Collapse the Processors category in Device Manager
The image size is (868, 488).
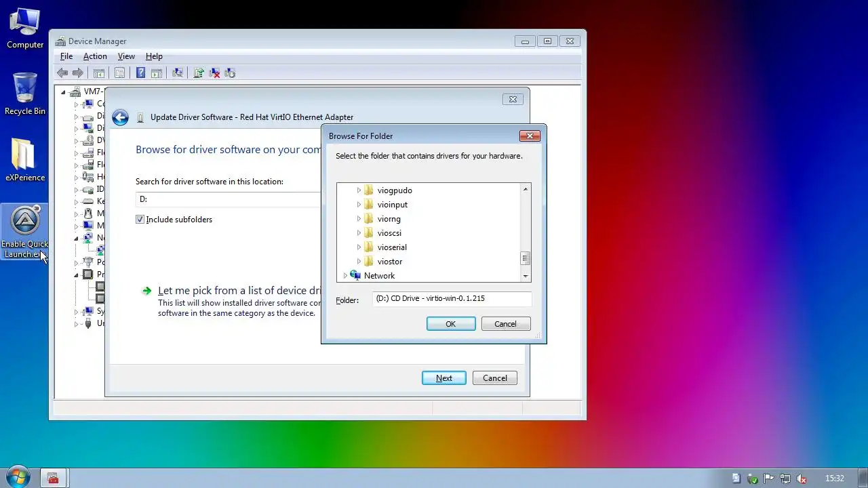76,274
